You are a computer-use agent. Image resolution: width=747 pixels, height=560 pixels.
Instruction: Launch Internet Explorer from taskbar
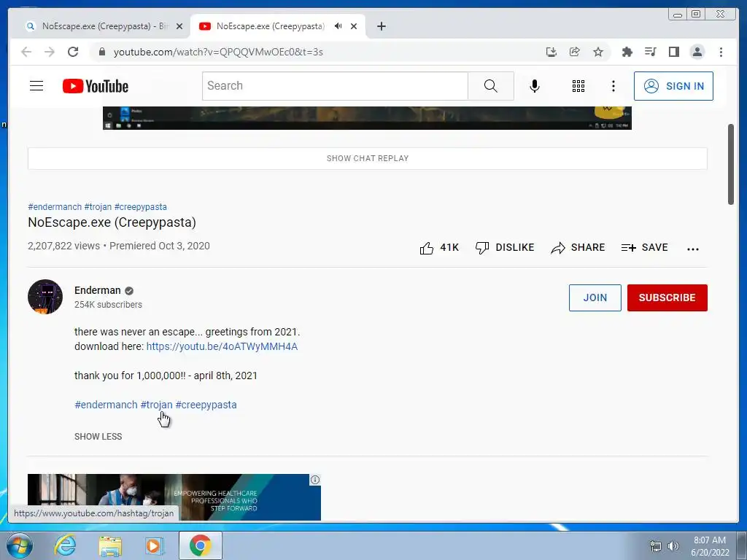pyautogui.click(x=65, y=545)
